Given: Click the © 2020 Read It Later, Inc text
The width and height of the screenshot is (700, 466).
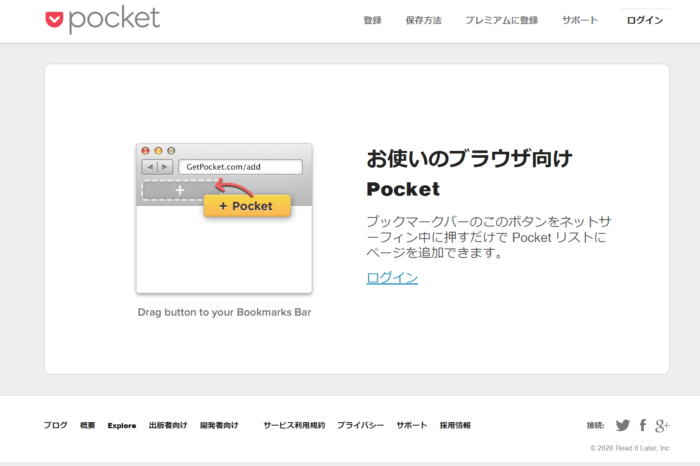Looking at the screenshot, I should (x=629, y=448).
